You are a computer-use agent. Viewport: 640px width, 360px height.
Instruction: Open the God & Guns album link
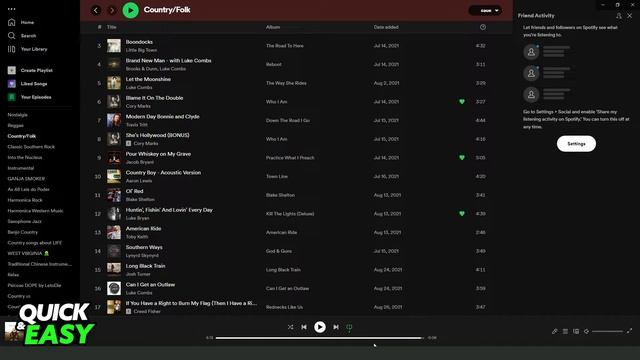click(279, 251)
